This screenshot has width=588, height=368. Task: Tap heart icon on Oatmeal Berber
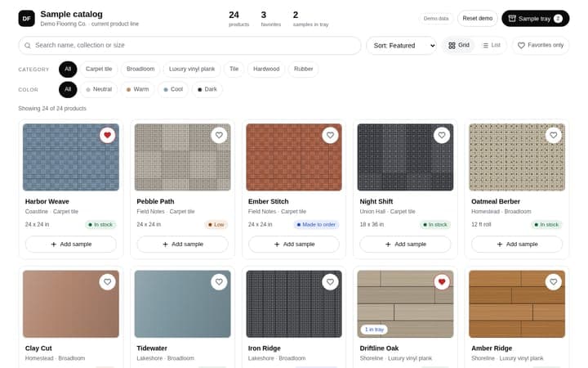[553, 135]
